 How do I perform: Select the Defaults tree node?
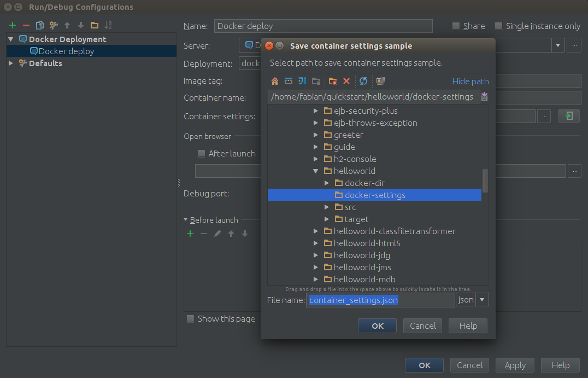click(x=45, y=63)
